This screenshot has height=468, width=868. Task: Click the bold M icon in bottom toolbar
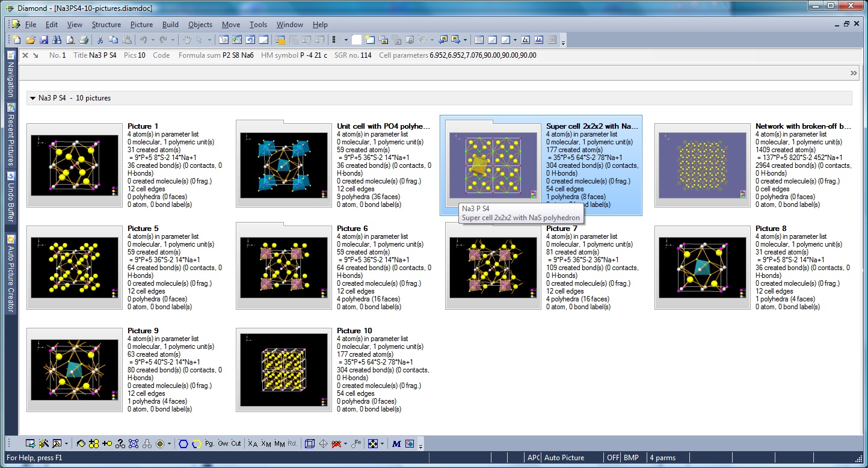pyautogui.click(x=396, y=444)
